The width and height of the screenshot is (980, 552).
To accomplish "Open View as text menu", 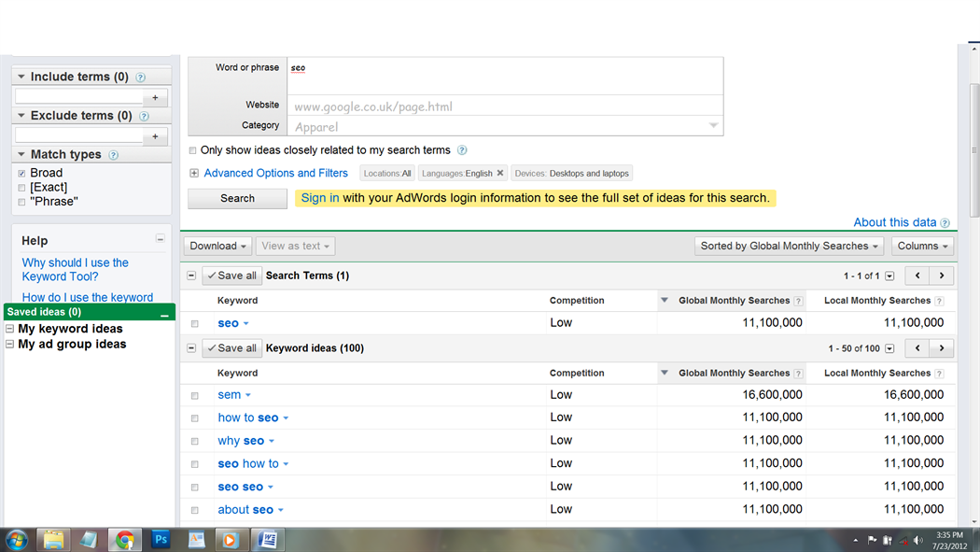I will coord(295,246).
